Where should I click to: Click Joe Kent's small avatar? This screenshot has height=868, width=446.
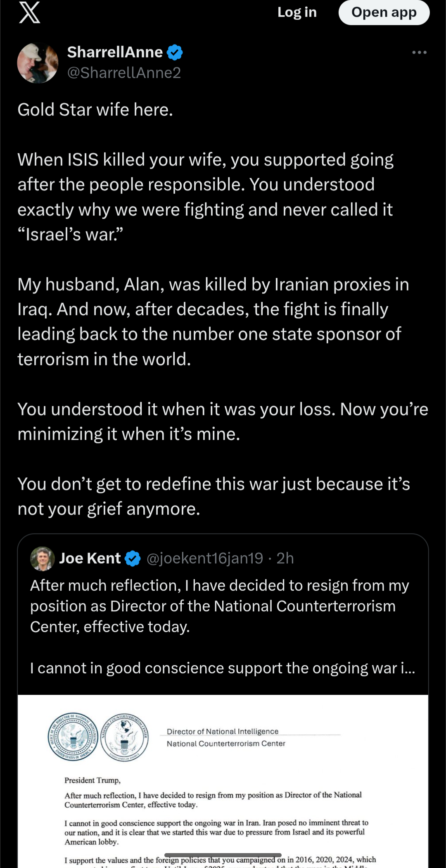43,558
